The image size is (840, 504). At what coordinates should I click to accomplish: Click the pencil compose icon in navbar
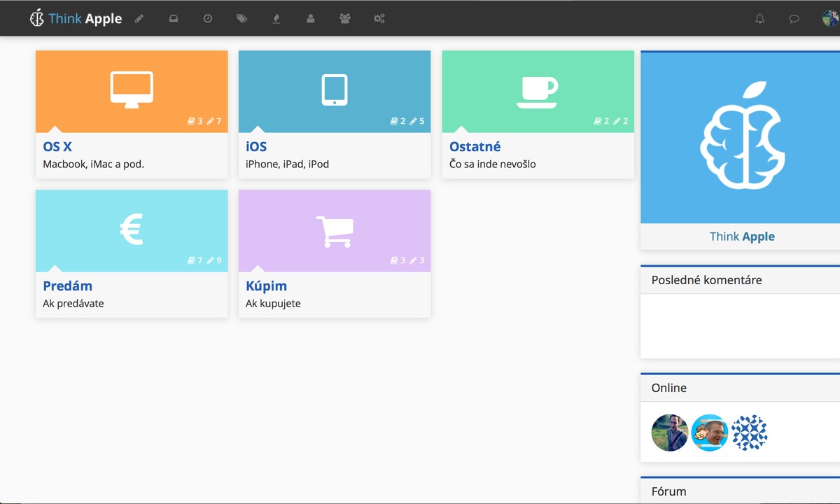pyautogui.click(x=139, y=19)
